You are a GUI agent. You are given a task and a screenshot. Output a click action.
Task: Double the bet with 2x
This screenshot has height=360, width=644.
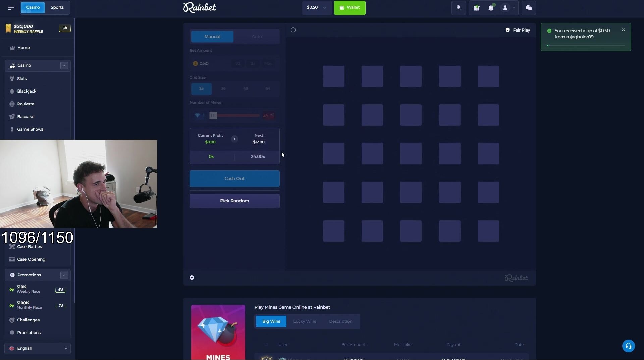point(253,64)
